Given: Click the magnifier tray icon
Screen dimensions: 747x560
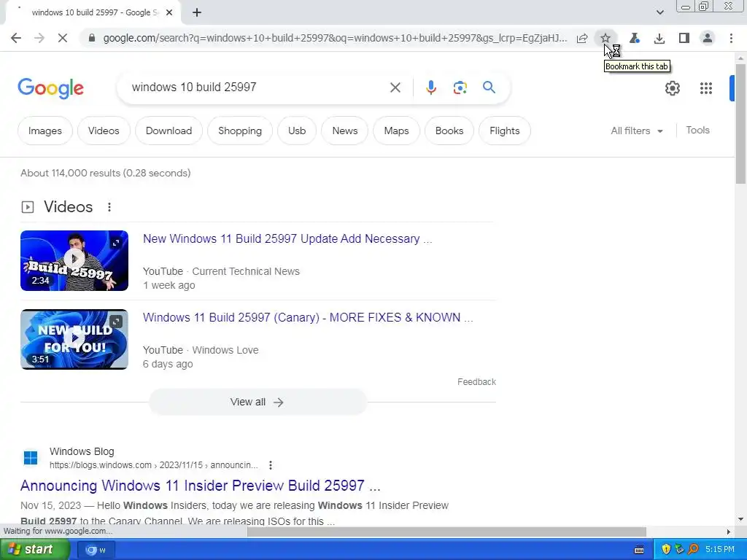Looking at the screenshot, I should click(693, 550).
